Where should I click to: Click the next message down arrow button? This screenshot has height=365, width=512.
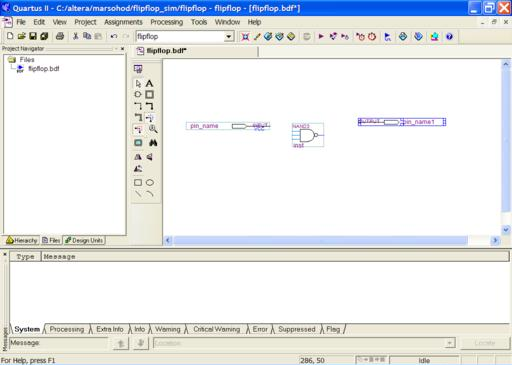(x=141, y=343)
